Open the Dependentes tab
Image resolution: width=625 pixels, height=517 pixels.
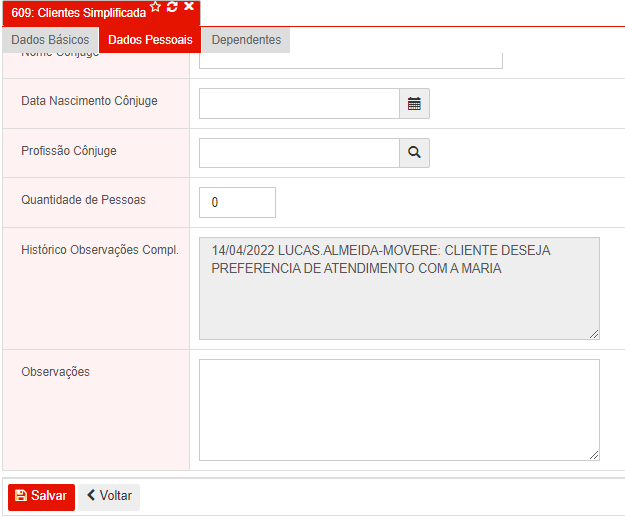[x=246, y=40]
